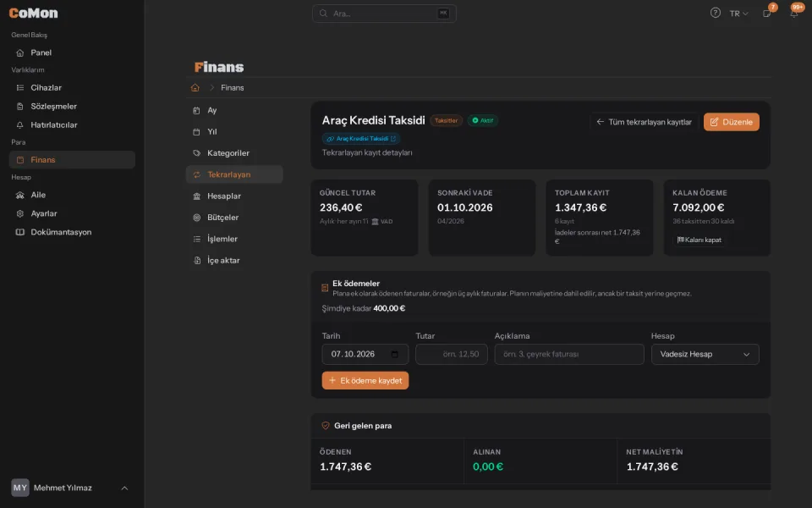Select the Tekrarlayan finance tab
812x508 pixels.
[x=234, y=174]
